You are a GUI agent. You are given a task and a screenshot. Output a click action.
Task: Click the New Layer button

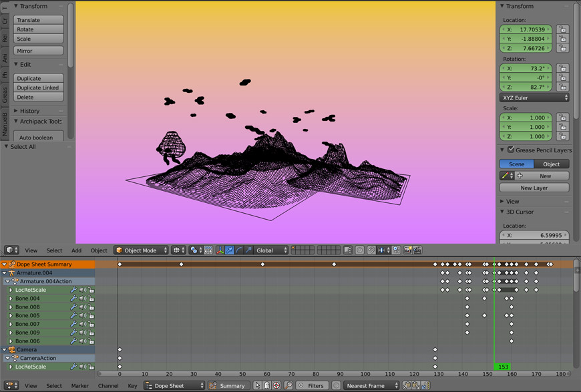tap(534, 188)
